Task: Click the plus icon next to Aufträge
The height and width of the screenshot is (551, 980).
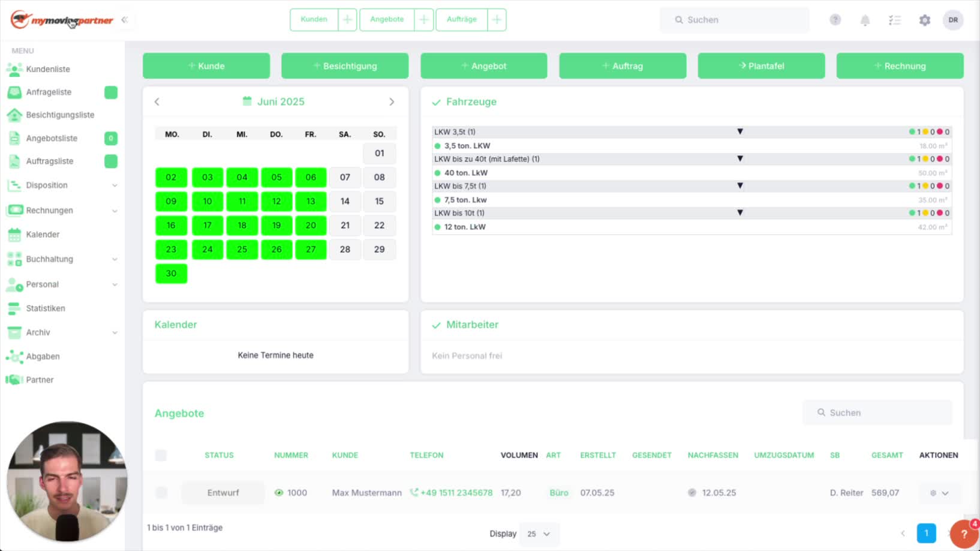Action: tap(497, 19)
